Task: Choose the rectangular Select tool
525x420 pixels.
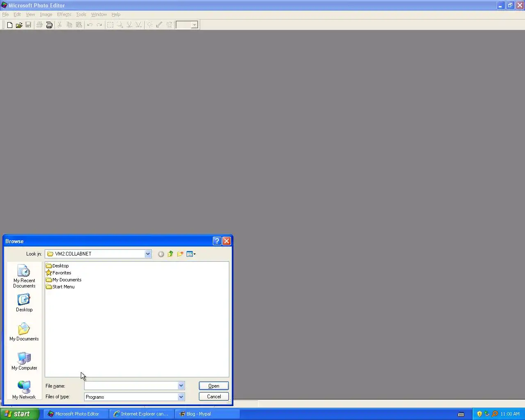Action: tap(110, 25)
